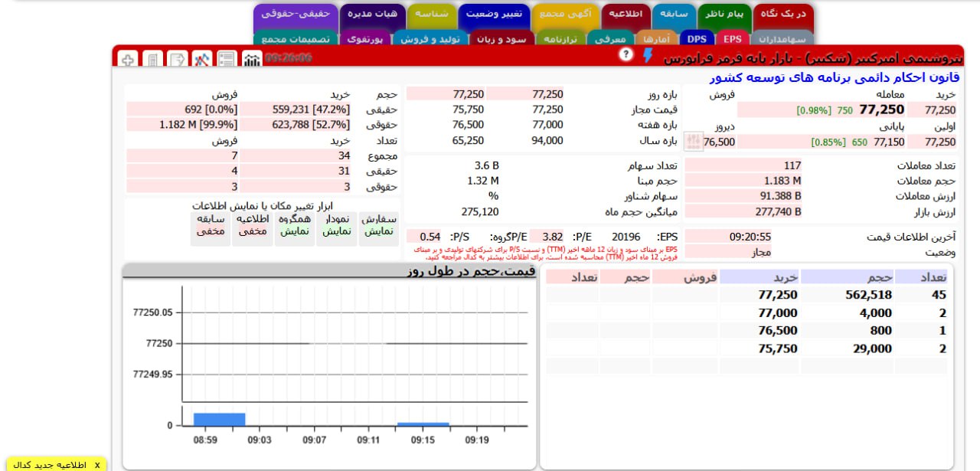
Task: Toggle the نمودار نمایش display option
Action: click(336, 227)
